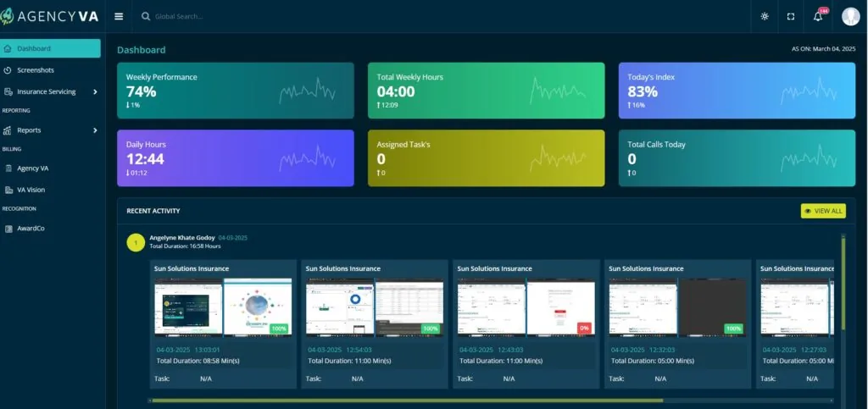Click Total Duration: 08:58 Min(s) text
The width and height of the screenshot is (868, 409).
tap(198, 361)
